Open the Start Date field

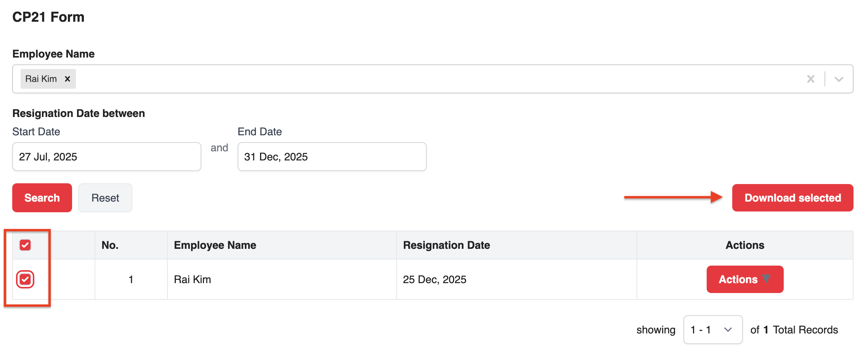106,157
